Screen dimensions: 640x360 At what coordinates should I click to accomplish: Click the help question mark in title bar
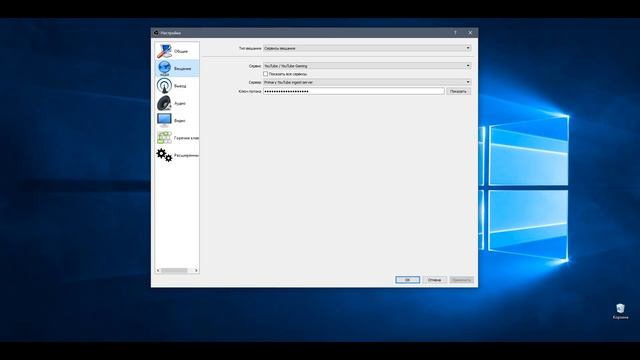click(455, 33)
